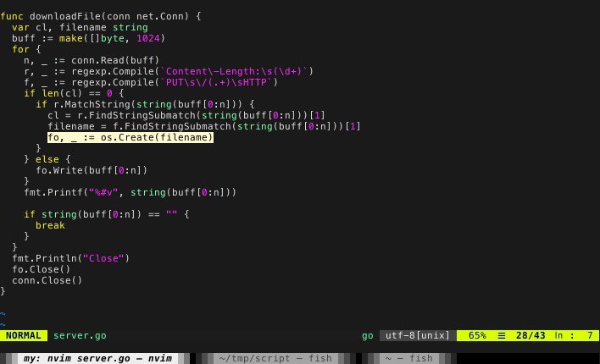The height and width of the screenshot is (364, 600).
Task: Click the line-count icon next to 28/43
Action: pyautogui.click(x=502, y=336)
